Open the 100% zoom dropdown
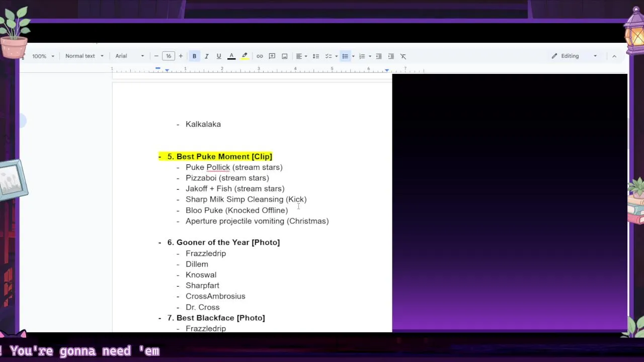Screen dimensions: 644x362 pyautogui.click(x=43, y=56)
